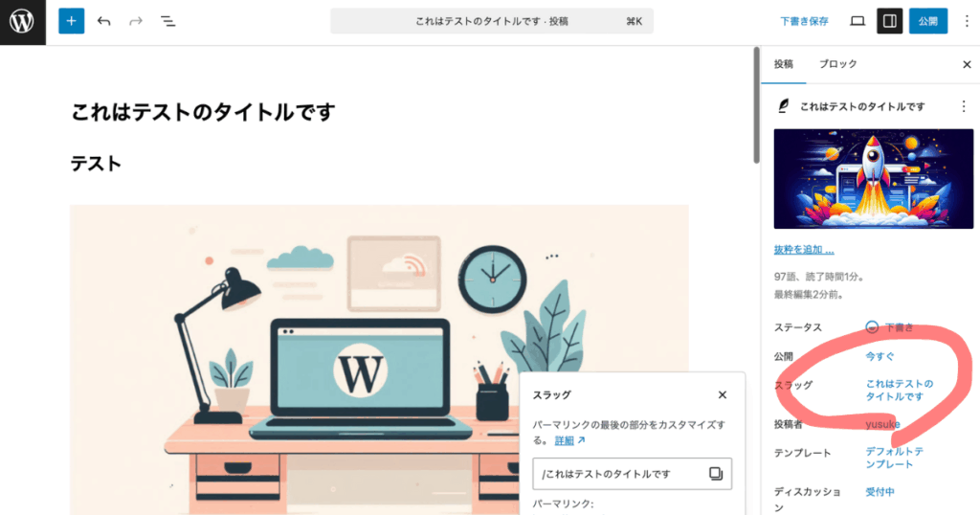Select the 投稿 tab
Screen dimensions: 980x515
pos(783,64)
